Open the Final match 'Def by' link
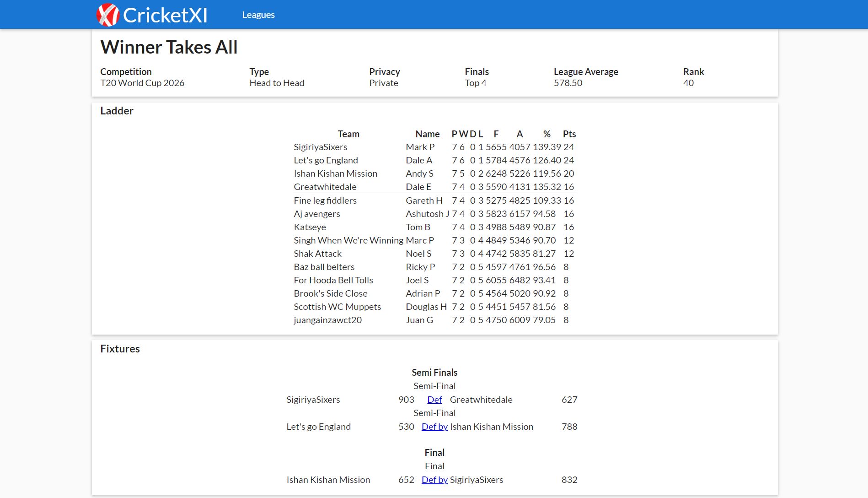Image resolution: width=868 pixels, height=498 pixels. [434, 480]
